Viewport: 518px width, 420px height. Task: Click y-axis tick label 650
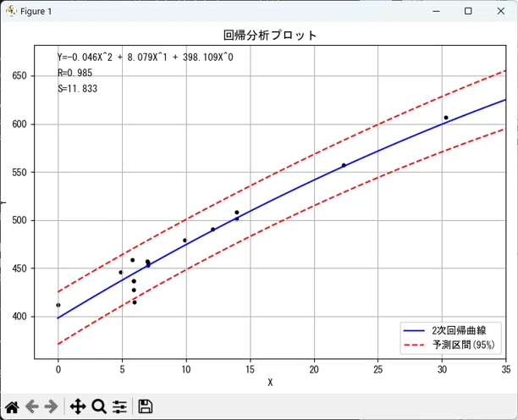coord(19,75)
